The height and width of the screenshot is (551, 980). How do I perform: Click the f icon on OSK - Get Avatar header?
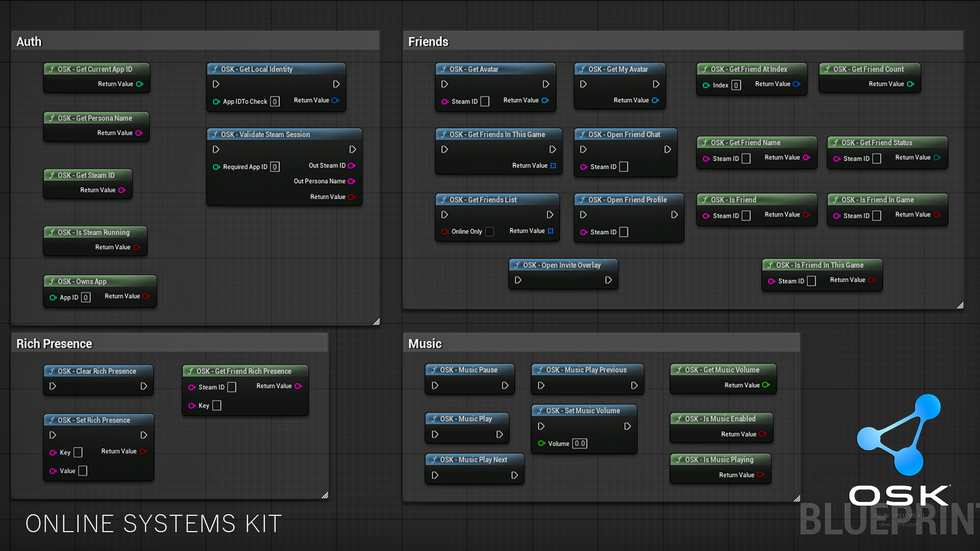coord(444,69)
